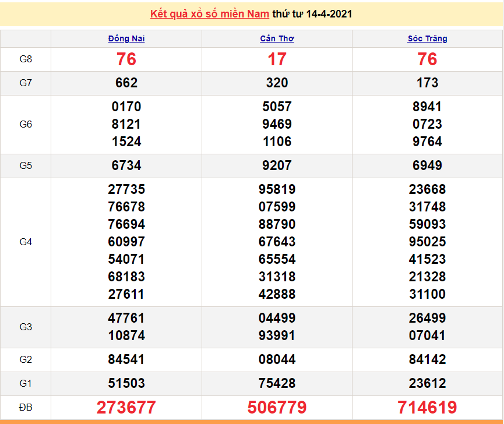The width and height of the screenshot is (504, 424).
Task: Open the Sóc Trăng province link
Action: pos(427,39)
